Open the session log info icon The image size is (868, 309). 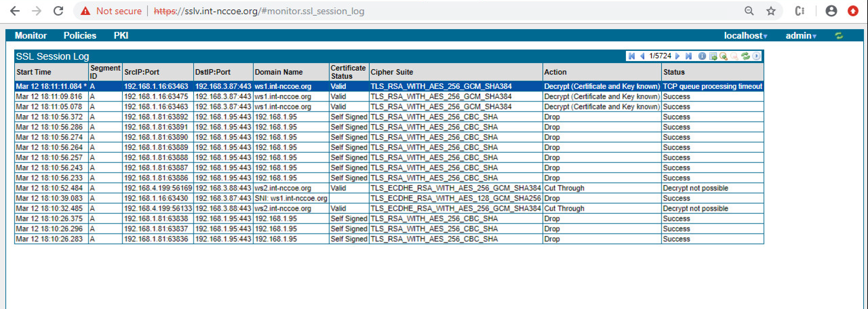click(x=702, y=56)
